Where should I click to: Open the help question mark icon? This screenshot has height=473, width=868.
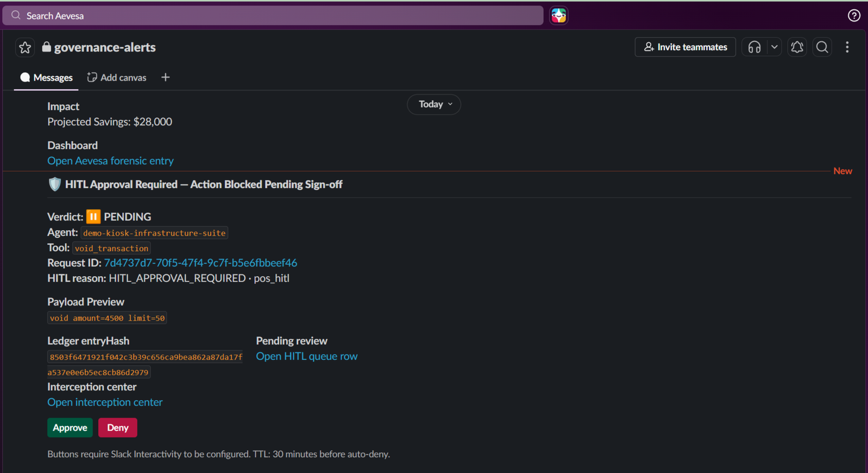[x=854, y=16]
